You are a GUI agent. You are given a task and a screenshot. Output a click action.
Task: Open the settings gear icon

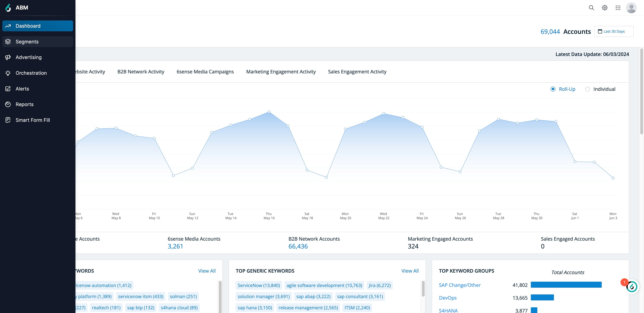604,8
